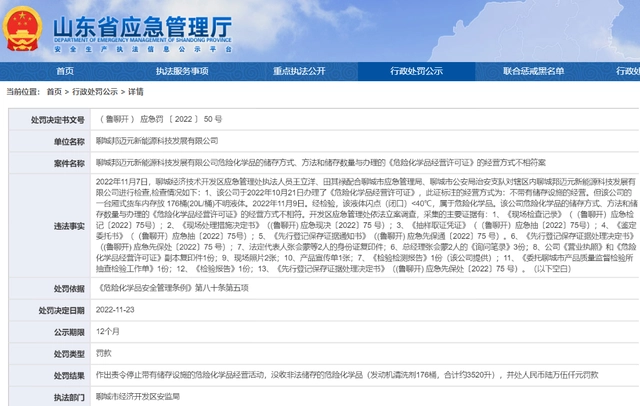Image resolution: width=640 pixels, height=406 pixels.
Task: Click 《危险化学品安全管理条例》第八十条第五项 text
Action: [172, 288]
